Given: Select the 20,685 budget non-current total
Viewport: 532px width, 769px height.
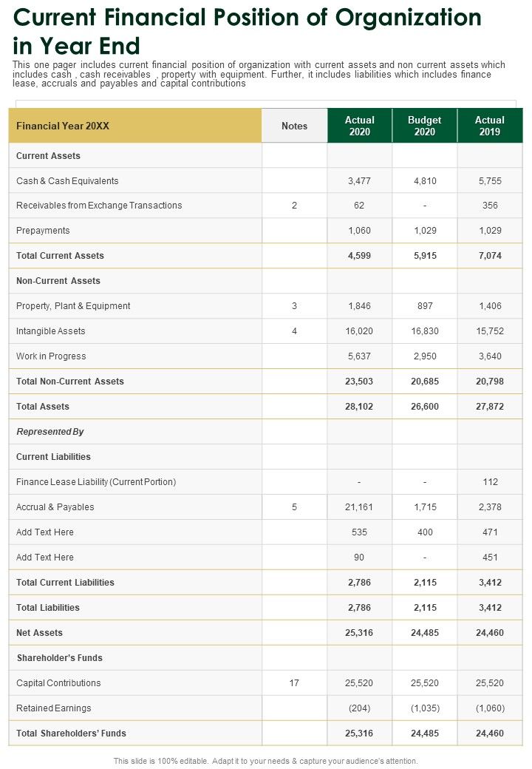Looking at the screenshot, I should 425,382.
